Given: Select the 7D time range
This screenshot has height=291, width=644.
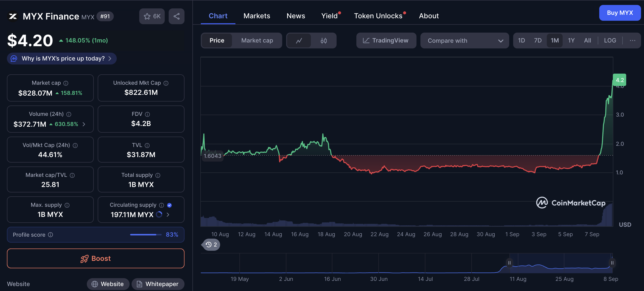Looking at the screenshot, I should 537,41.
